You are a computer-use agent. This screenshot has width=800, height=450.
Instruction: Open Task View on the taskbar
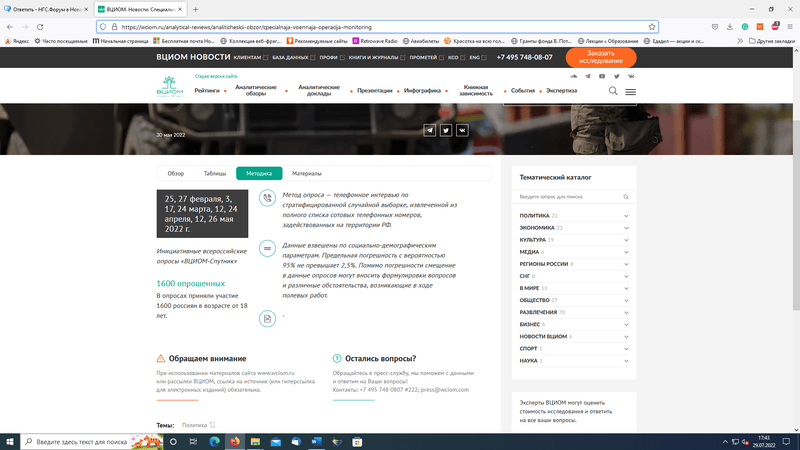tap(193, 442)
